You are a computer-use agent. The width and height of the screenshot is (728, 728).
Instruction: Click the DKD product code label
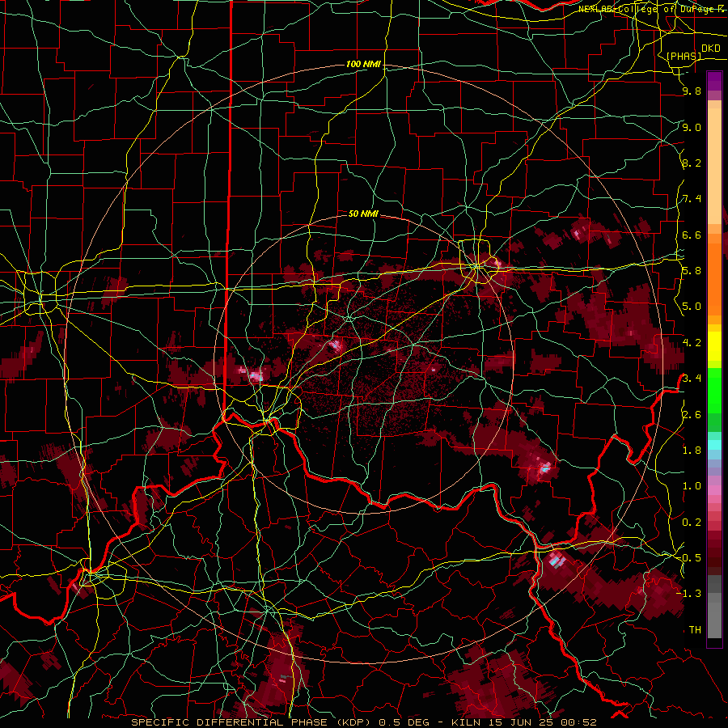pyautogui.click(x=710, y=49)
